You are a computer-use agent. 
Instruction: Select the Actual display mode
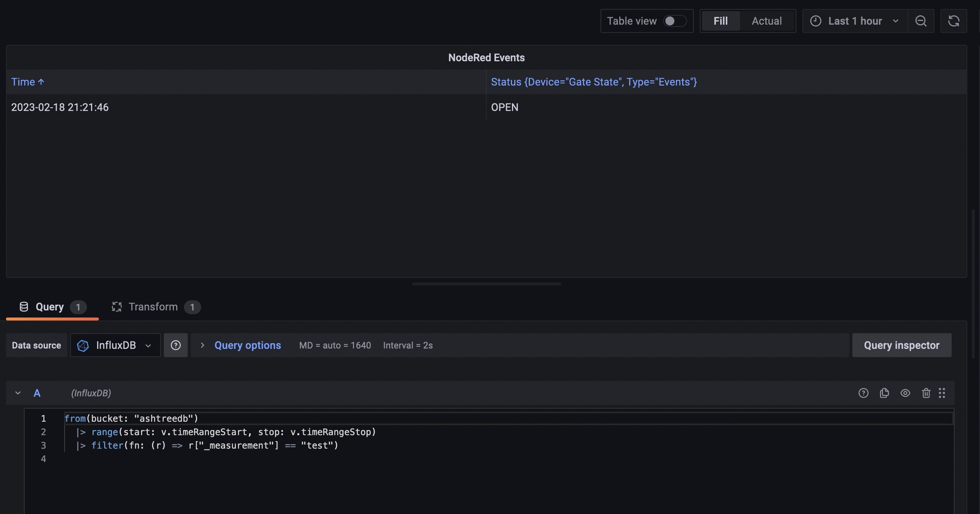pyautogui.click(x=766, y=21)
